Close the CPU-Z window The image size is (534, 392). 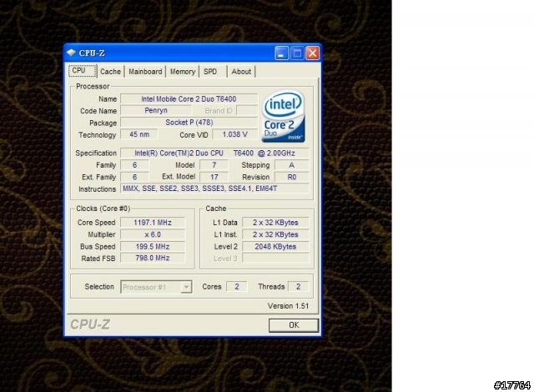(x=313, y=53)
